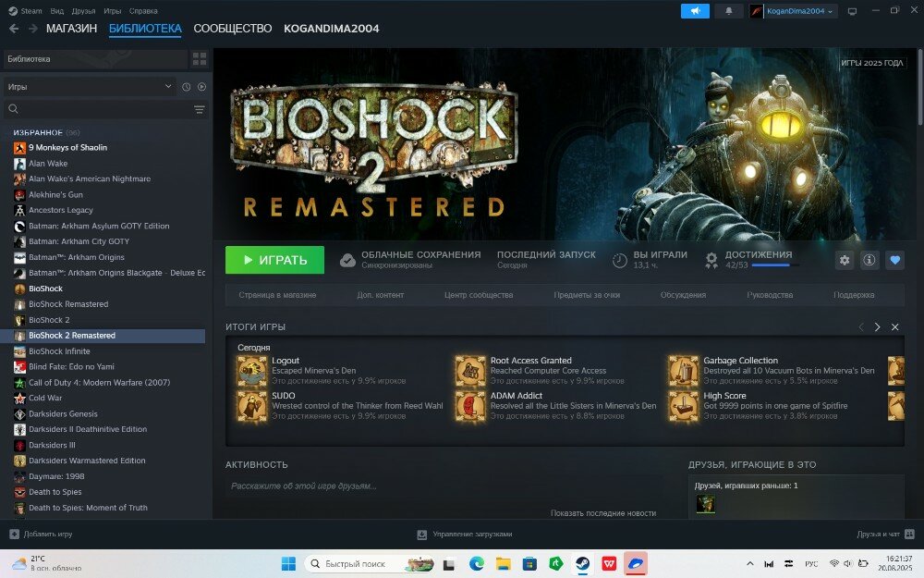924x578 pixels.
Task: Go to next game summary arrow
Action: click(x=877, y=326)
